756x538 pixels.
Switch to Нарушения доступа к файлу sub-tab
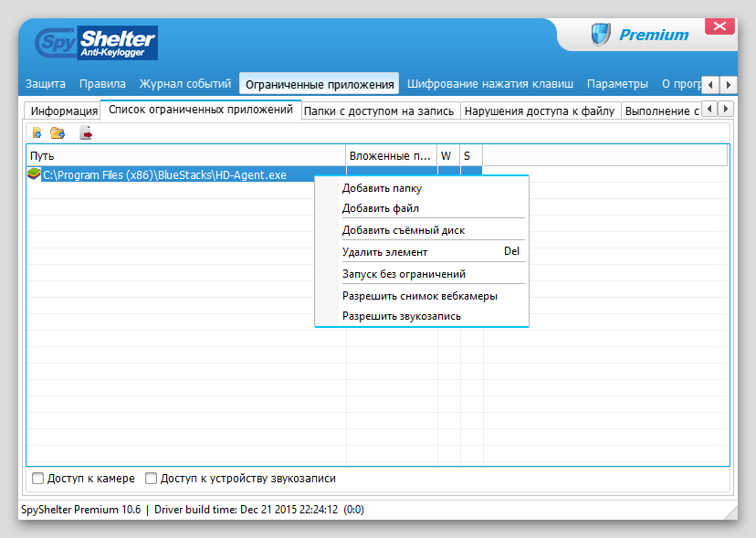(x=540, y=111)
